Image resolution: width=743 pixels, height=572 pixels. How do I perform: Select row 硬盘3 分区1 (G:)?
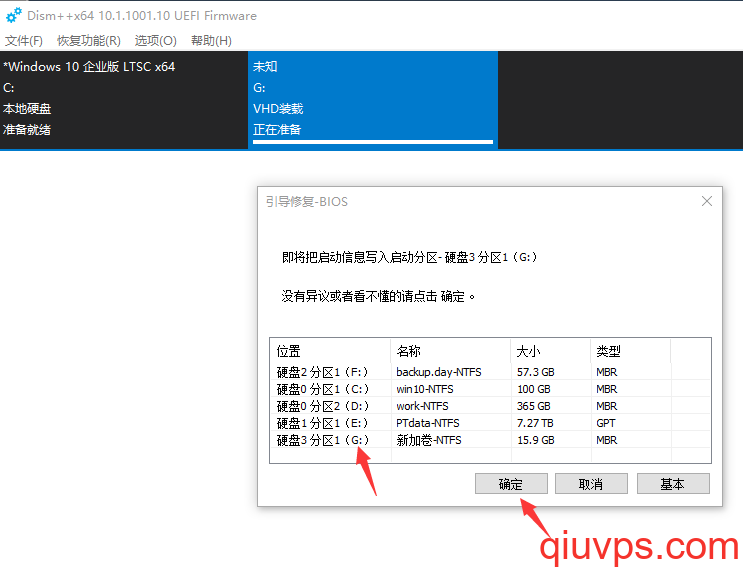[490, 440]
